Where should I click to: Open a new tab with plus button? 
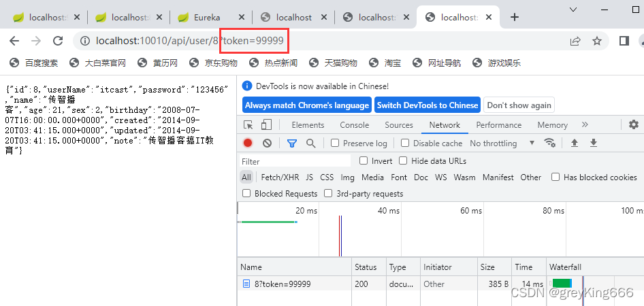[514, 17]
